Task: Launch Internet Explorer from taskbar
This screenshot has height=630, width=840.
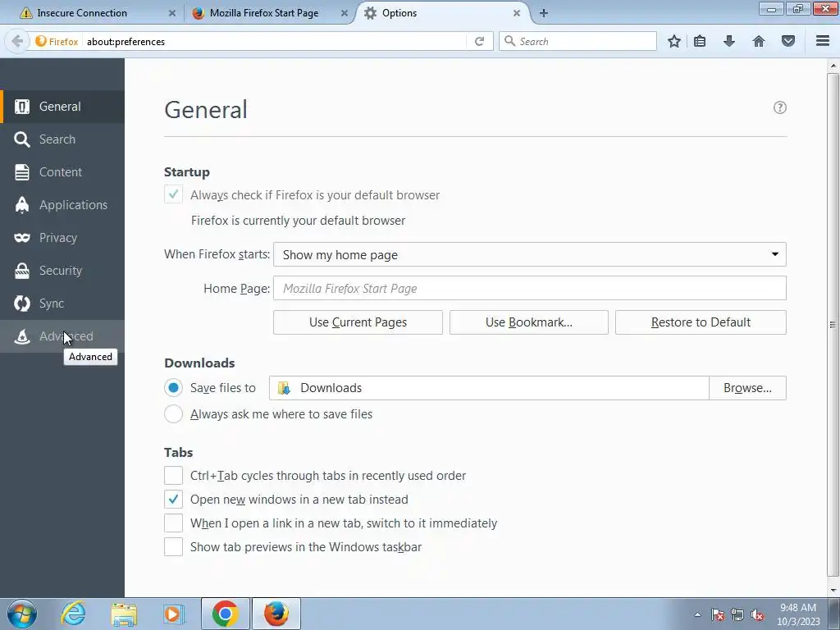Action: 73,614
